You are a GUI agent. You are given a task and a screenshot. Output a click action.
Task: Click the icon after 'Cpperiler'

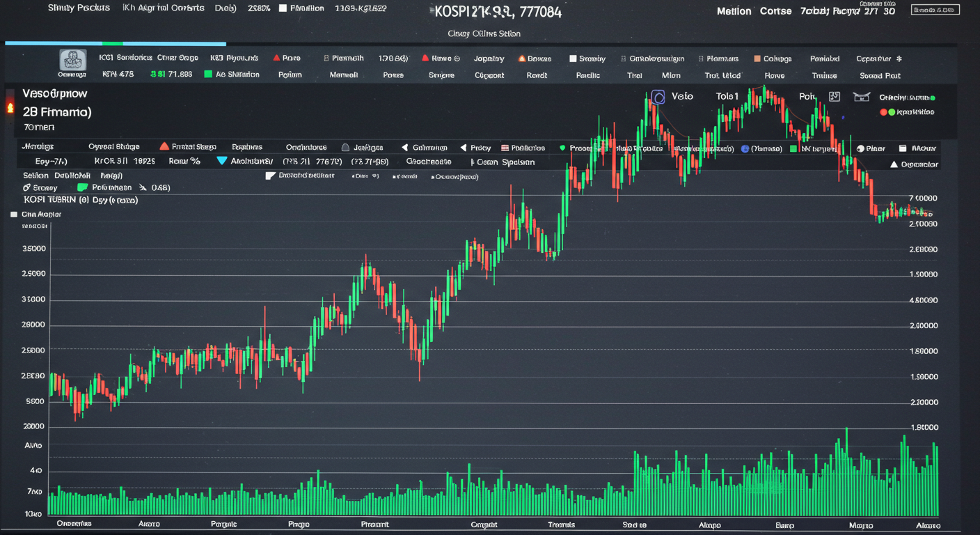pos(899,59)
